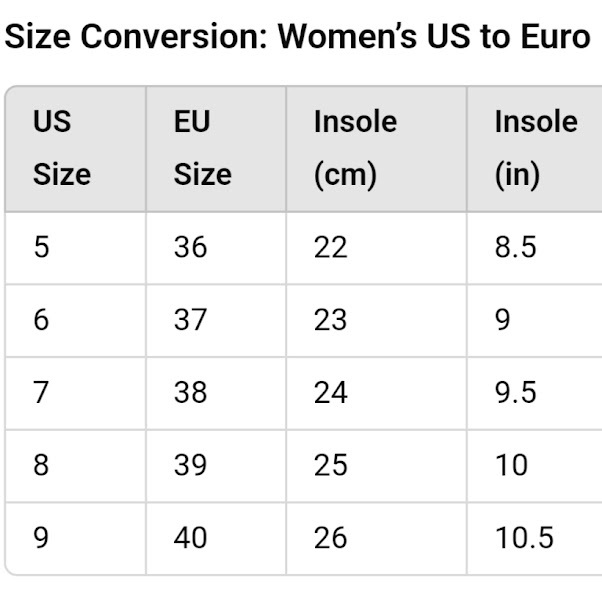Select the EU Size column header
This screenshot has width=602, height=602.
[202, 148]
